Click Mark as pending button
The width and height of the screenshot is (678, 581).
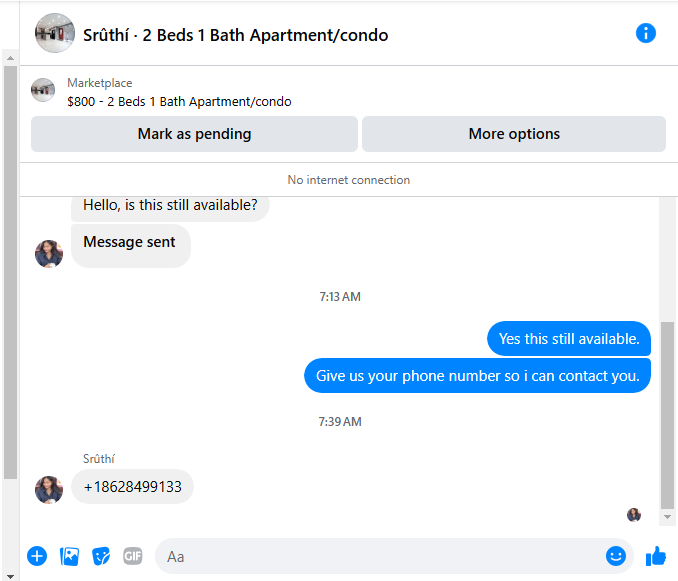(194, 134)
